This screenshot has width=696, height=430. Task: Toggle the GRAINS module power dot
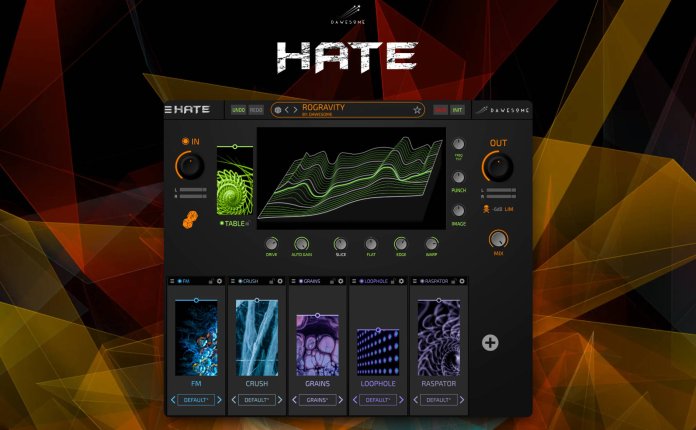point(301,281)
